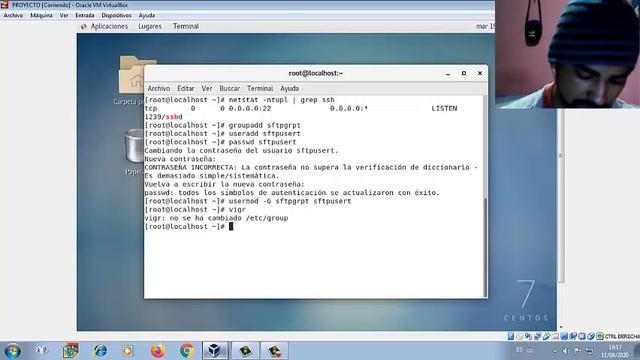This screenshot has width=640, height=360.
Task: Open the VirtualBox Dispositivos menu
Action: tap(116, 15)
